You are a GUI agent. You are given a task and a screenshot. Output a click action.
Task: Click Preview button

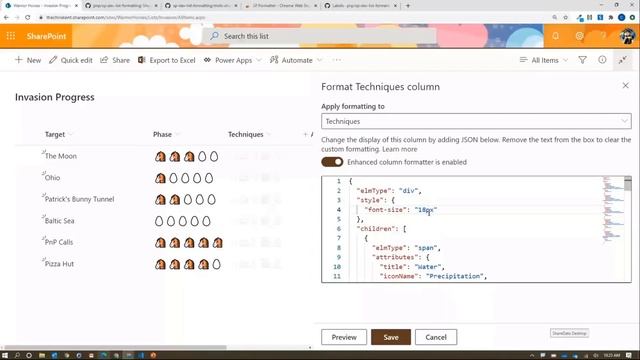pos(344,337)
